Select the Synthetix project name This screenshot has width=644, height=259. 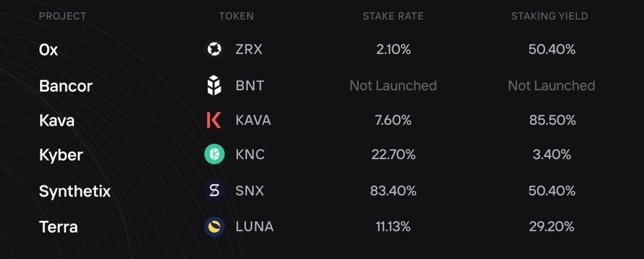coord(75,191)
